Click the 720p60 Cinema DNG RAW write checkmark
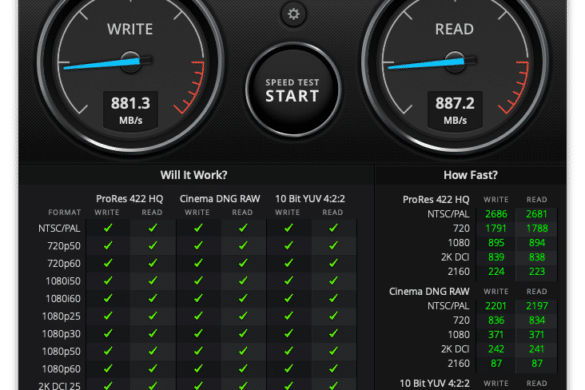585x390 pixels. pos(198,263)
